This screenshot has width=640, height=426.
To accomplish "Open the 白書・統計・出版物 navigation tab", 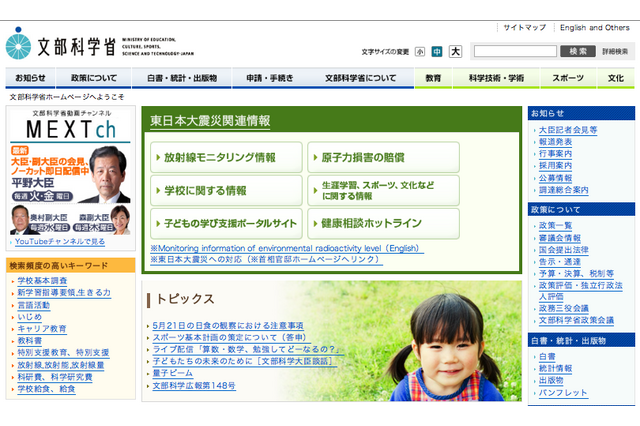I will 182,78.
